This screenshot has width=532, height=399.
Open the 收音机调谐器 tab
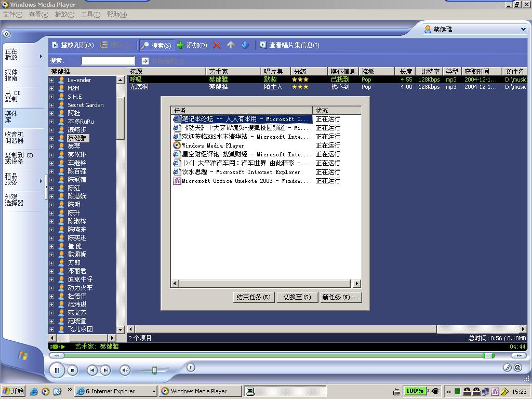click(23, 137)
